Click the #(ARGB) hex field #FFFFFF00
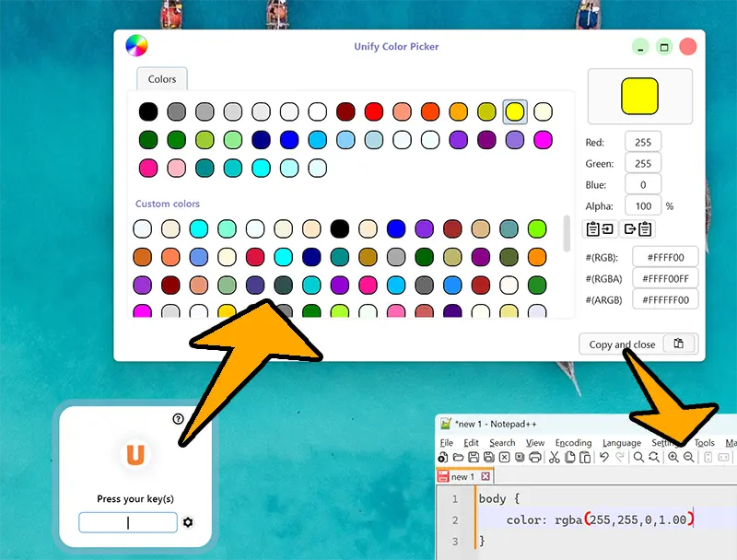Screen dimensions: 737x560 tap(665, 299)
